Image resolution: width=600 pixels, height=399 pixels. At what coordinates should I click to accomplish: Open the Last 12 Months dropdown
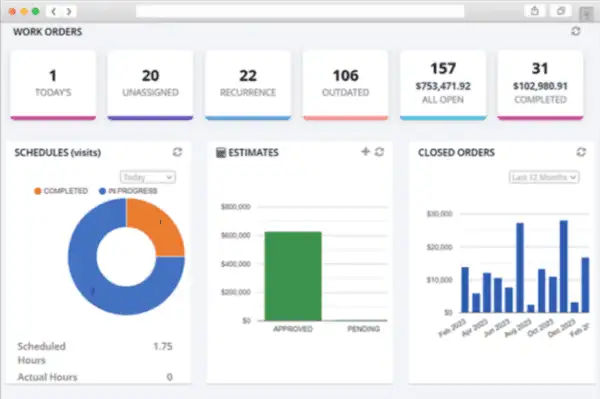544,177
